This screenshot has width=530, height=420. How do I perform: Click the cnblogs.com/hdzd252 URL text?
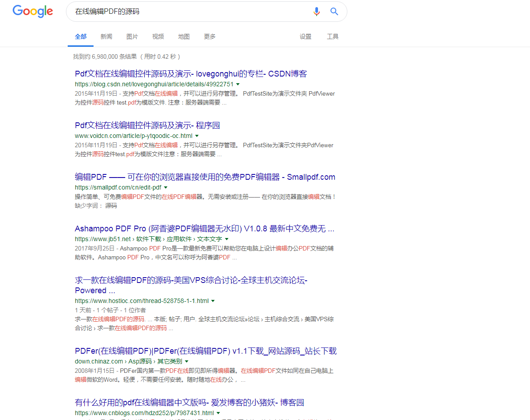[144, 413]
